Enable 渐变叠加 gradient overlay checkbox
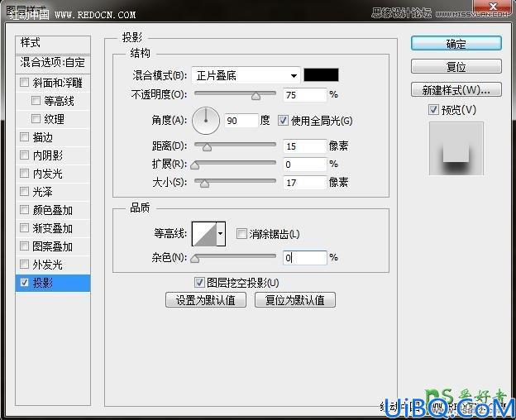516x420 pixels. 24,227
